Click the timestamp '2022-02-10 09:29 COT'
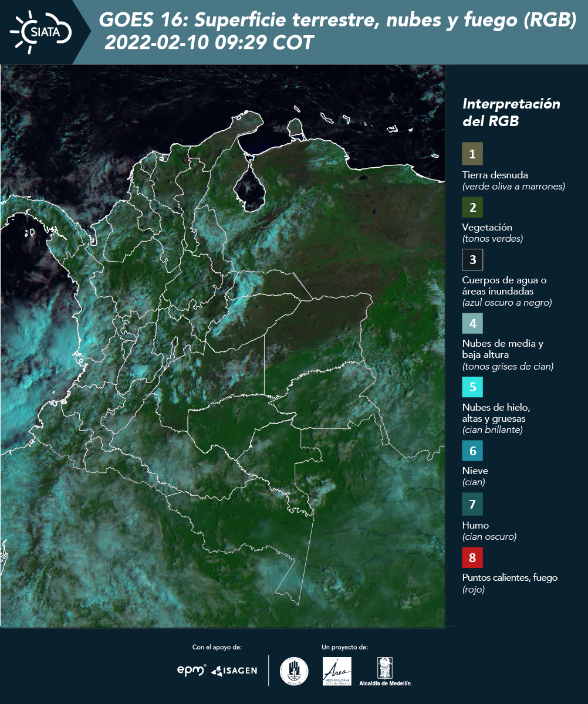This screenshot has height=704, width=588. pos(209,43)
